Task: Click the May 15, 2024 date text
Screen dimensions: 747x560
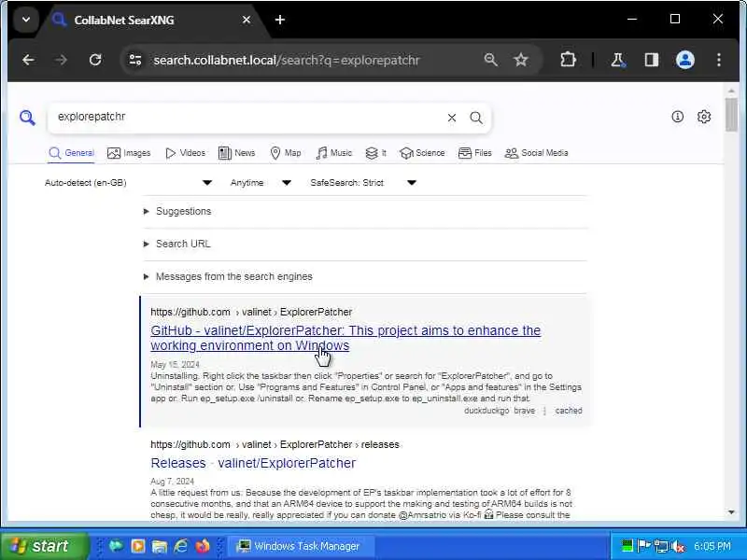Action: coord(175,365)
